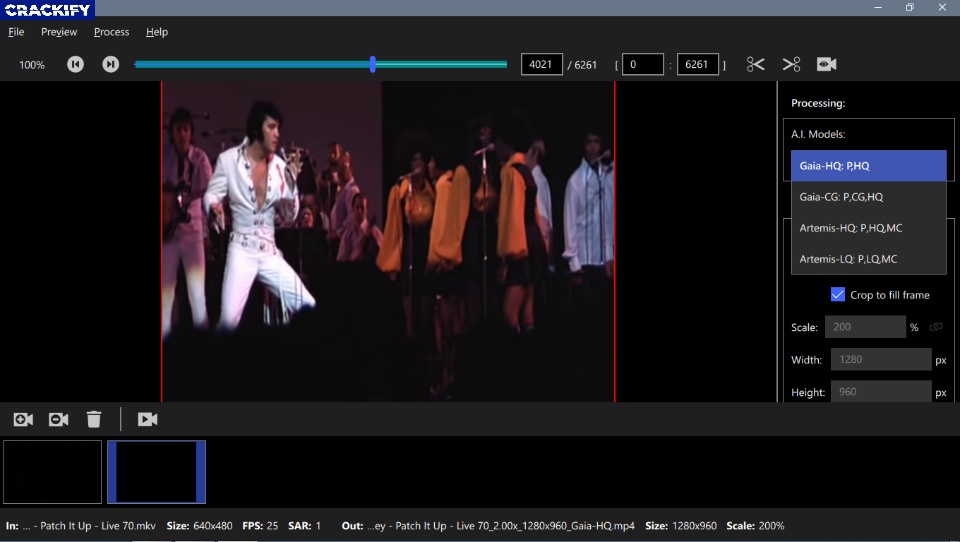Restore down the application window
This screenshot has width=960, height=542.
pyautogui.click(x=910, y=7)
